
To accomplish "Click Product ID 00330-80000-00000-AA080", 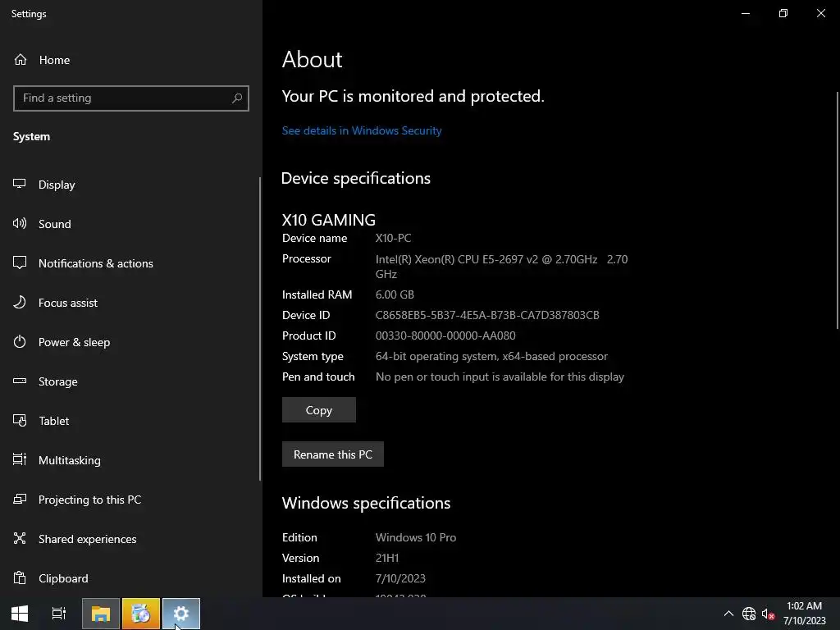I will point(445,336).
